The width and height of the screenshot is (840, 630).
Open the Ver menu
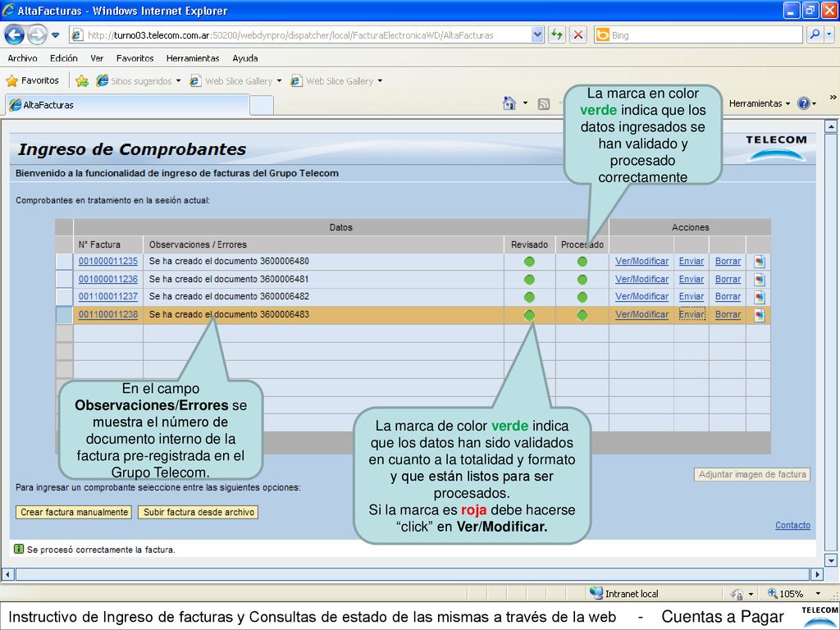click(x=97, y=58)
